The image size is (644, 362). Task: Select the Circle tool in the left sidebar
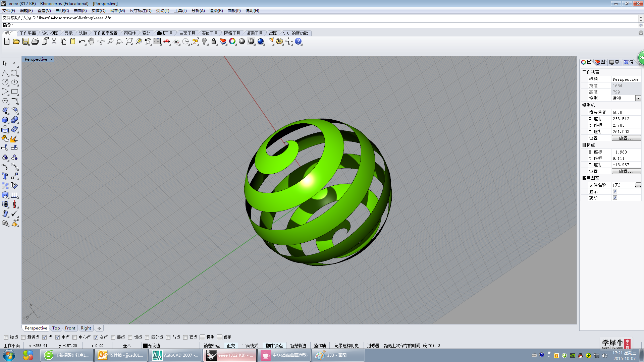(x=5, y=82)
